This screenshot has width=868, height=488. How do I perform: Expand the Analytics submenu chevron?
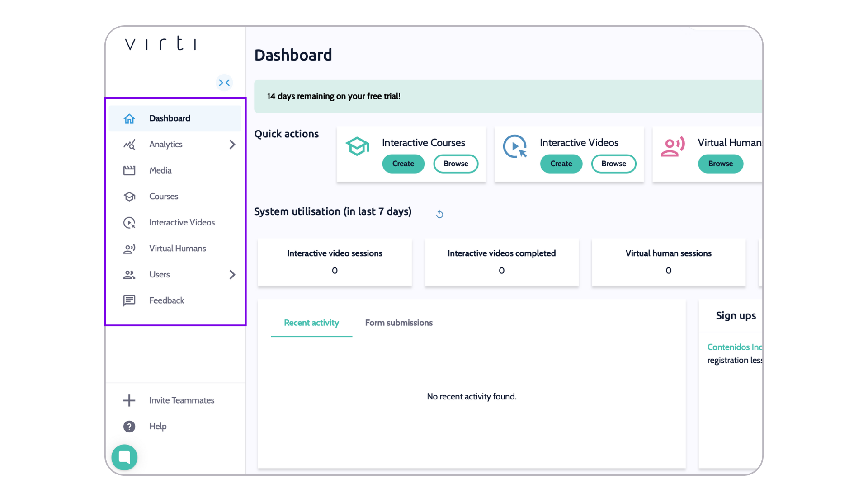point(232,145)
